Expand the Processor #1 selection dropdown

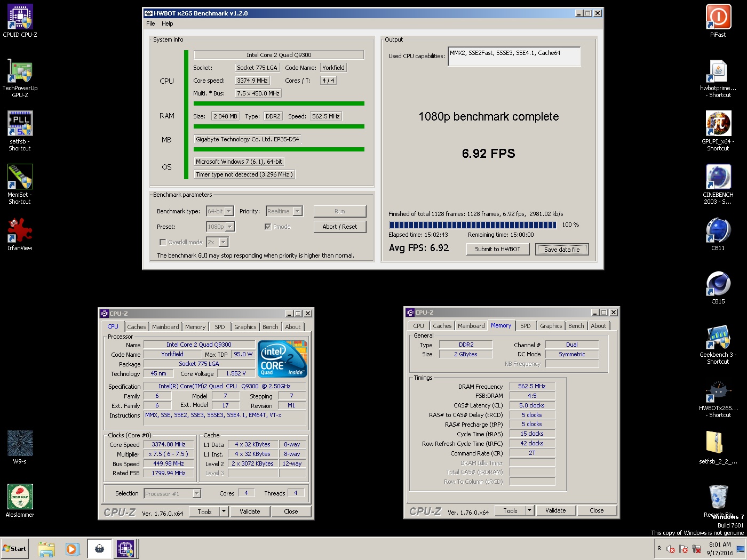click(196, 493)
